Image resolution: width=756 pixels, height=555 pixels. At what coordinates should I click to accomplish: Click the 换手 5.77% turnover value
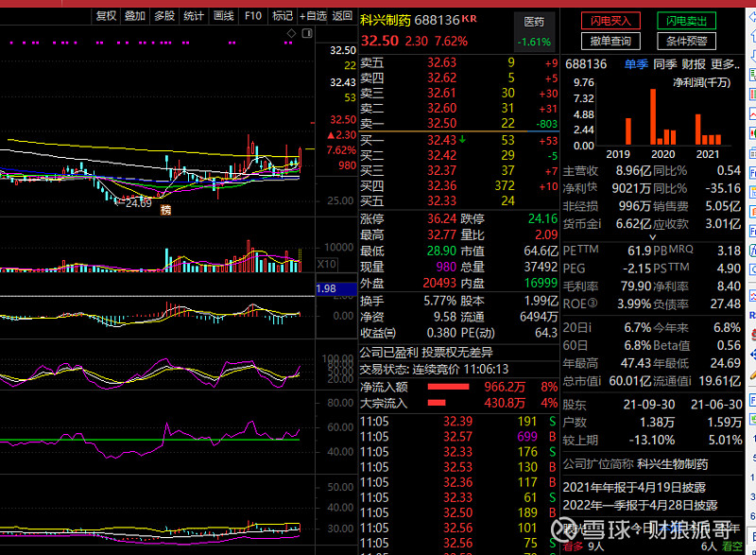pos(439,302)
